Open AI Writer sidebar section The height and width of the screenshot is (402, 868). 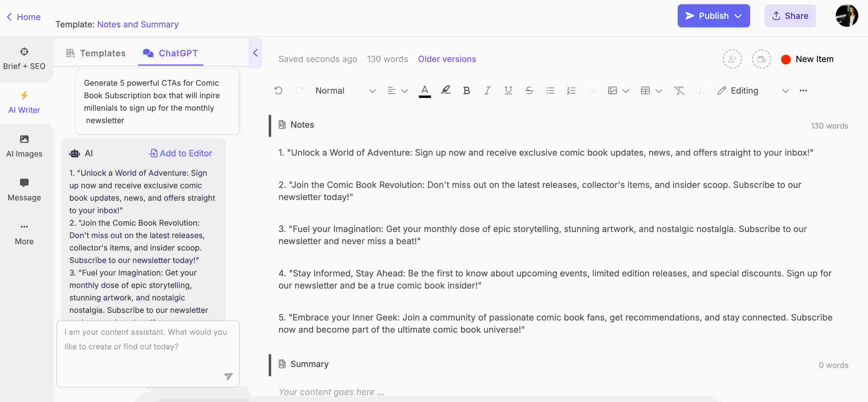click(24, 102)
